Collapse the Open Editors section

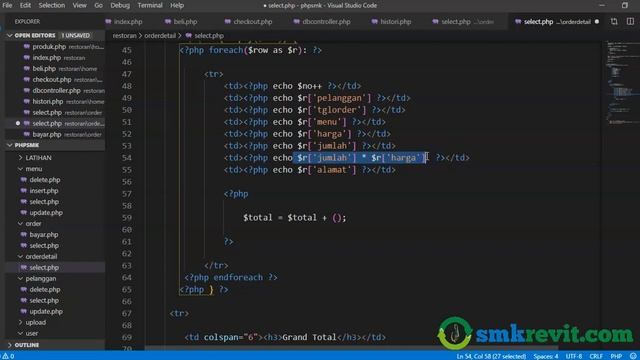point(10,36)
